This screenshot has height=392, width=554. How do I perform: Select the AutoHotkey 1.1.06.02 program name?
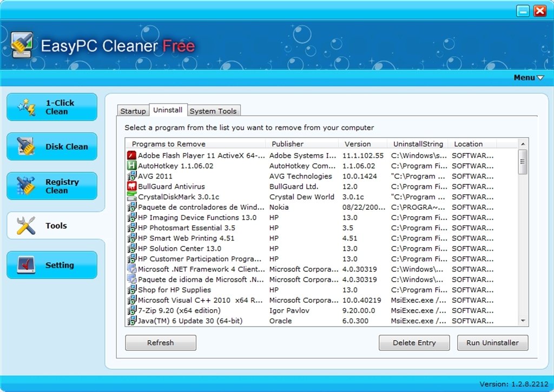176,165
